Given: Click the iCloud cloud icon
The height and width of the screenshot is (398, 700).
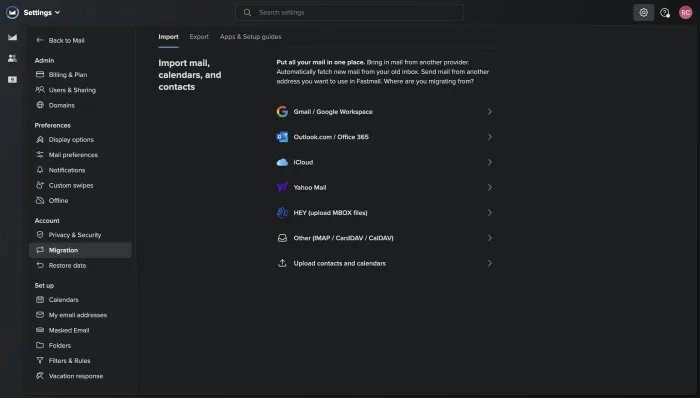Looking at the screenshot, I should coord(282,162).
